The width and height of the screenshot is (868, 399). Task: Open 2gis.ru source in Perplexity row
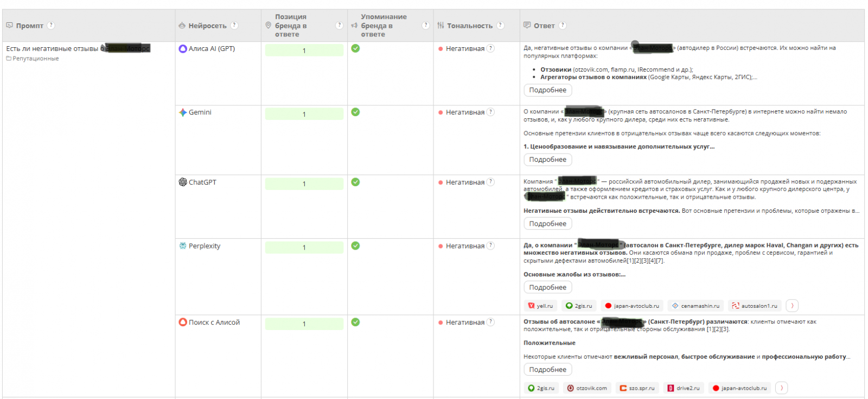[x=578, y=306]
